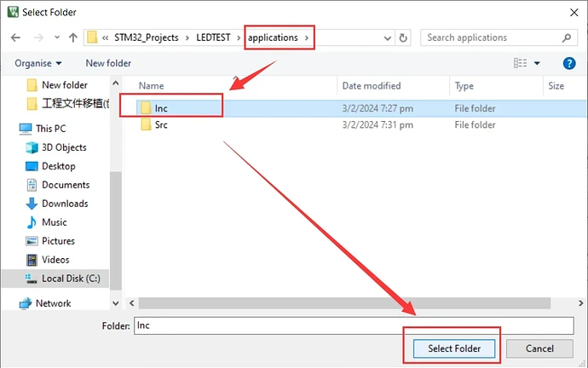
Task: Select the Src folder
Action: (x=160, y=124)
